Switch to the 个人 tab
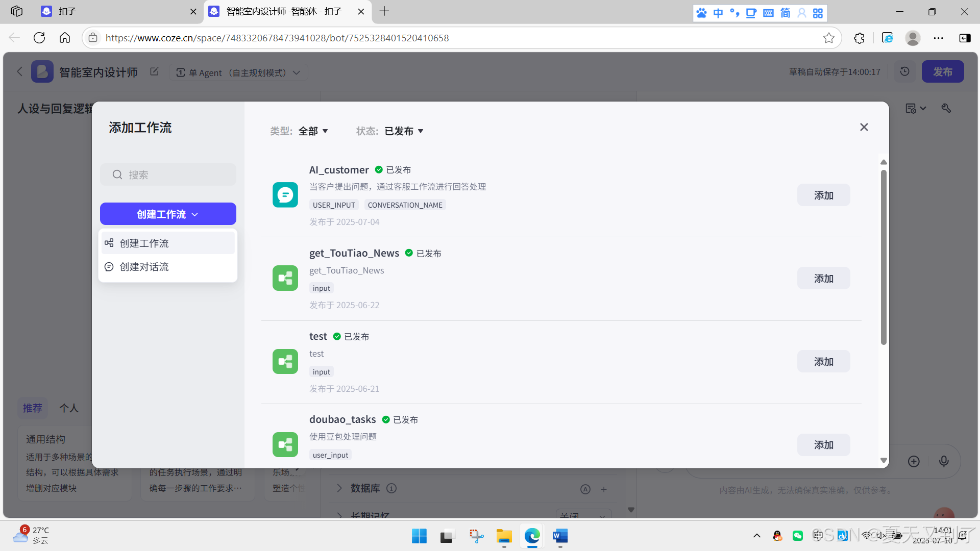980x551 pixels. click(69, 408)
